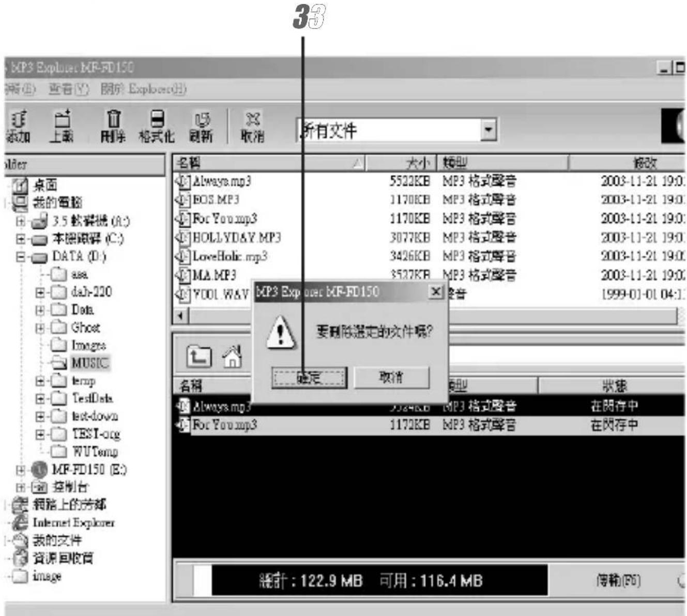
Task: Select MA.MP3 in the file list
Action: pyautogui.click(x=214, y=275)
